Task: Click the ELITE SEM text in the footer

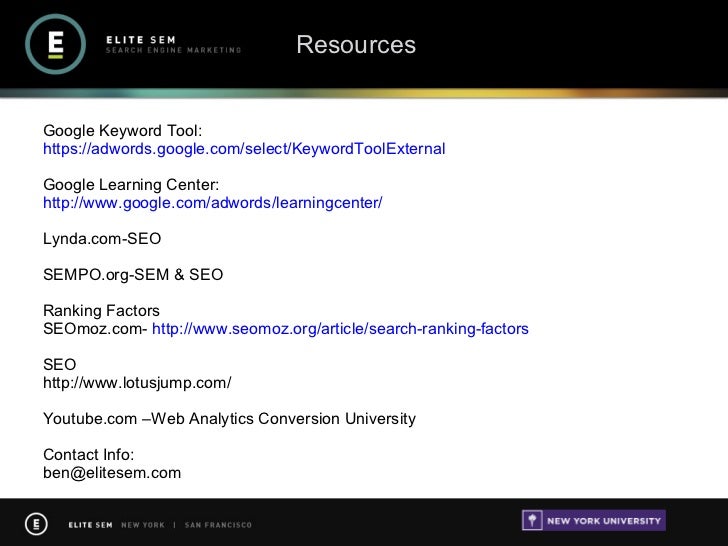Action: [x=91, y=525]
